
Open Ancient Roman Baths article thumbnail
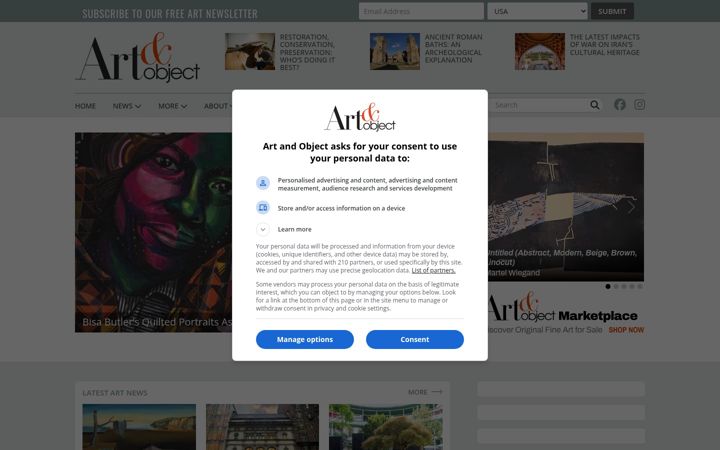click(395, 51)
